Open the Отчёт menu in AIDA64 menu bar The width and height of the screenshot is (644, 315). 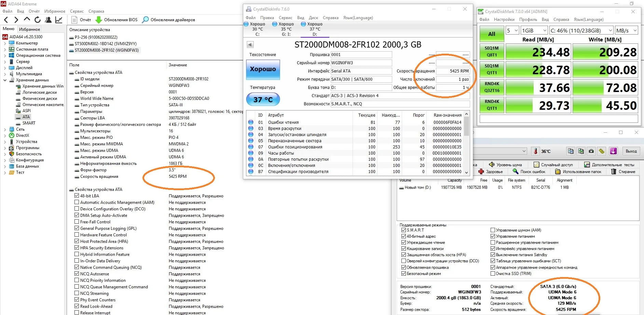(34, 11)
